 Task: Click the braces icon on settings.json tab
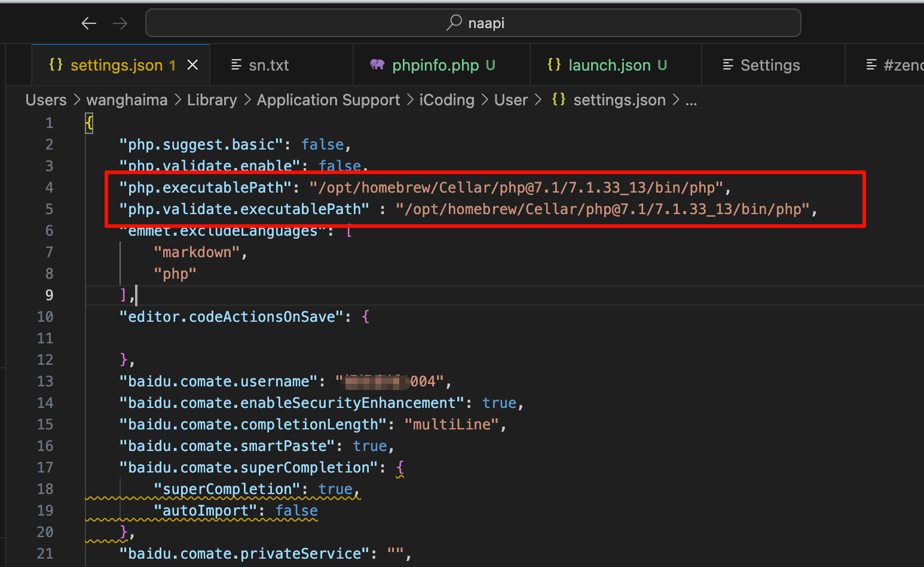click(x=56, y=65)
